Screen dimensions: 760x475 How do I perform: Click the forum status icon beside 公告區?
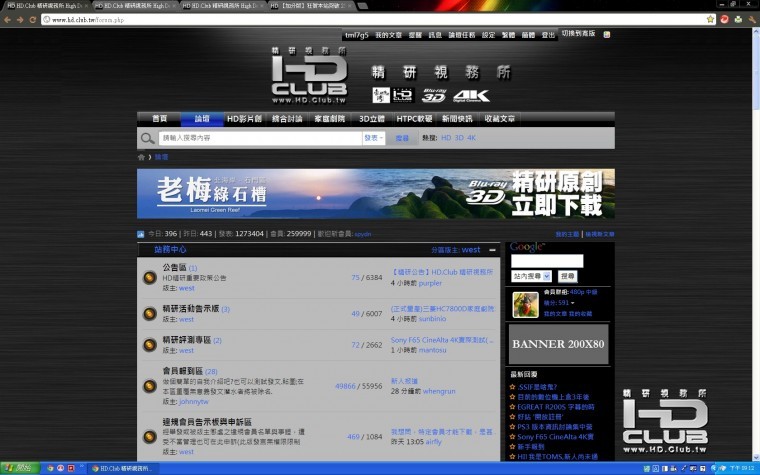coord(149,278)
